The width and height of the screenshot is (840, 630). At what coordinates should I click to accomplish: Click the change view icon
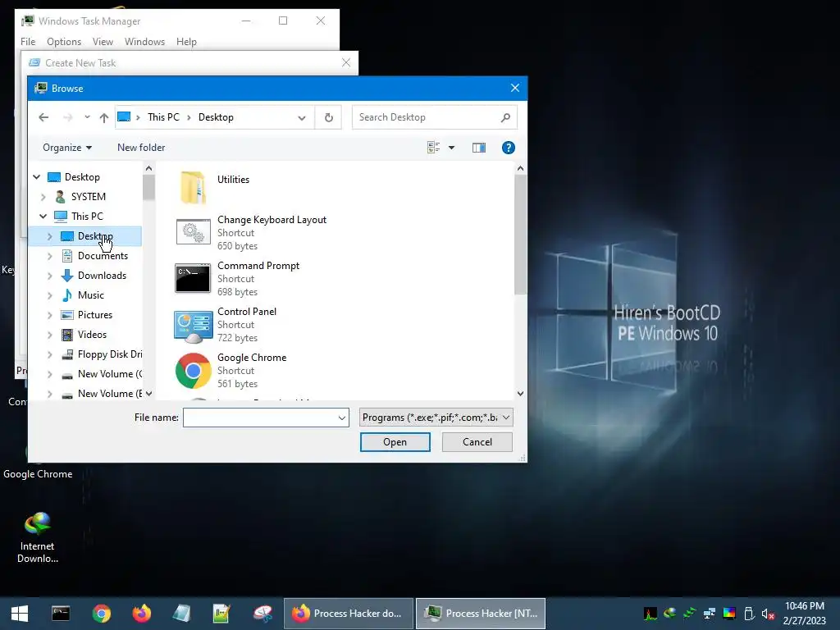[433, 148]
